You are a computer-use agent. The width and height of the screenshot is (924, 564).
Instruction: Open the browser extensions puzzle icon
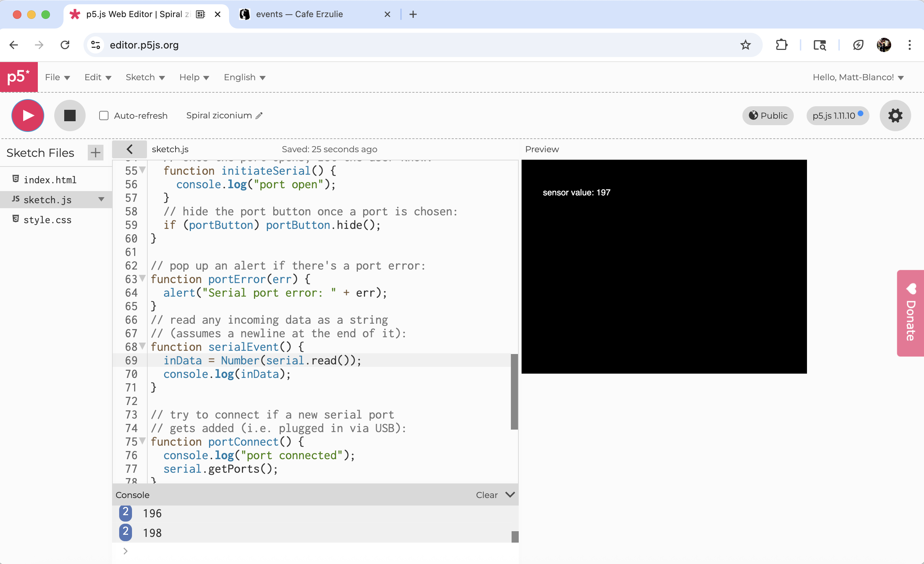tap(782, 45)
